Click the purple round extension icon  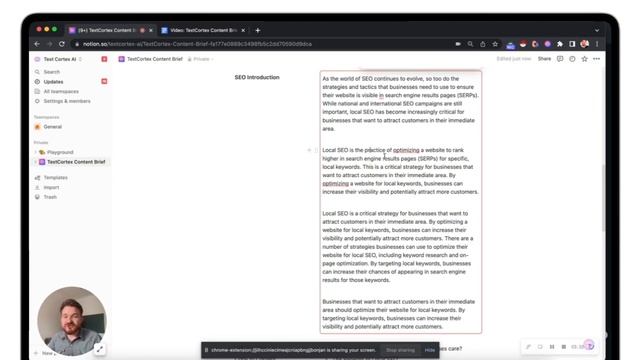(547, 44)
